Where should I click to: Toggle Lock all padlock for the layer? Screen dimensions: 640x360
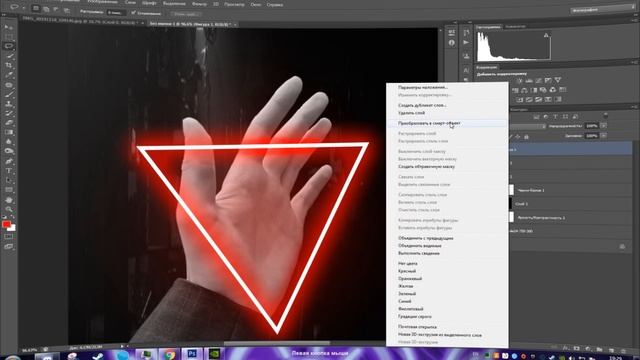pyautogui.click(x=527, y=137)
